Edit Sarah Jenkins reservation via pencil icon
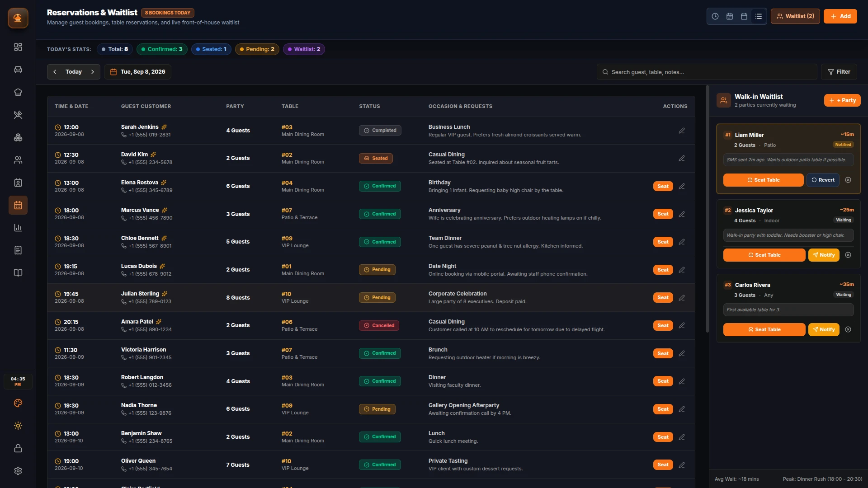868x488 pixels. pos(682,131)
